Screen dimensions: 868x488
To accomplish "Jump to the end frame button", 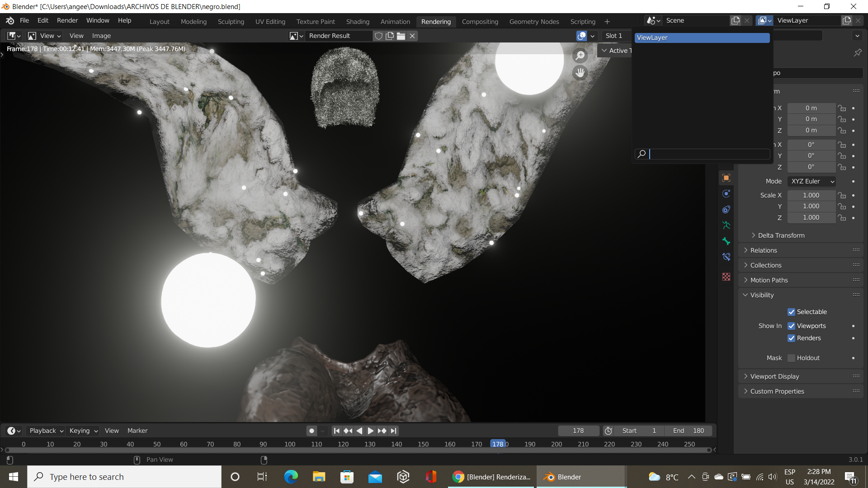I will pyautogui.click(x=394, y=431).
